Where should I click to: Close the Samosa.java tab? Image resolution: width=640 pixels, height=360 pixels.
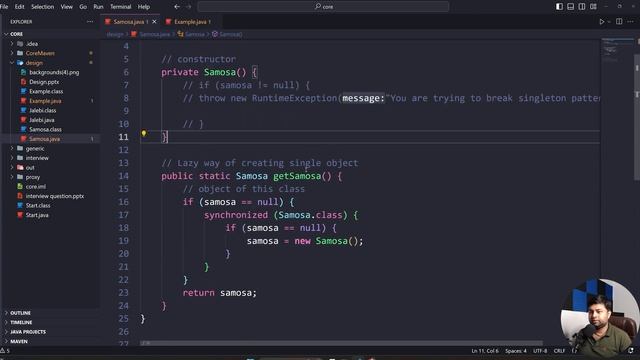[154, 22]
